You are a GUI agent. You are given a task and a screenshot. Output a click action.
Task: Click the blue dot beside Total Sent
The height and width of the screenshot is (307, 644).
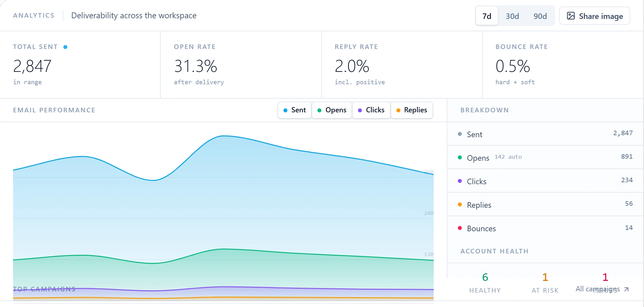[x=65, y=47]
